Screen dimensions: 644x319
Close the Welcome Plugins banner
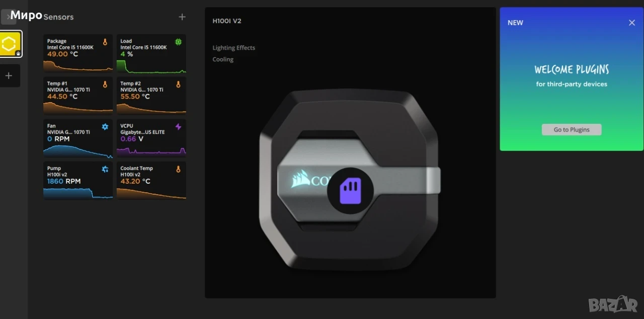[632, 23]
